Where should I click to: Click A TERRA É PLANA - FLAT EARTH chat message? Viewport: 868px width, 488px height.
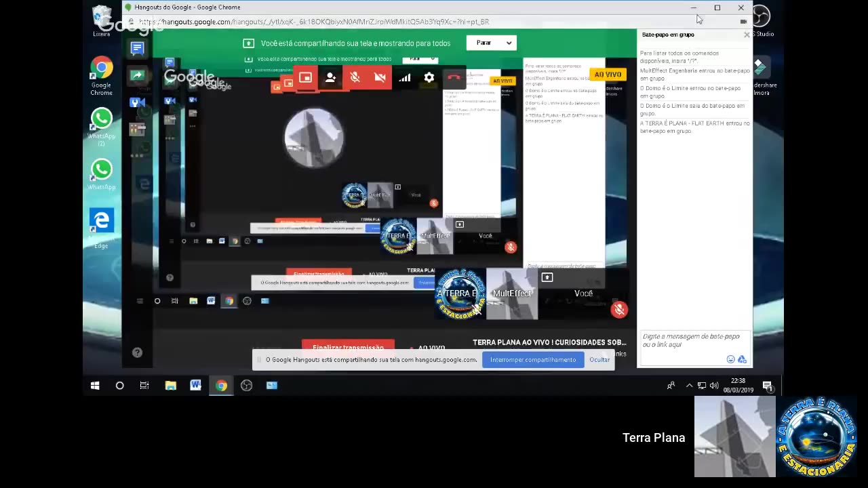click(695, 127)
